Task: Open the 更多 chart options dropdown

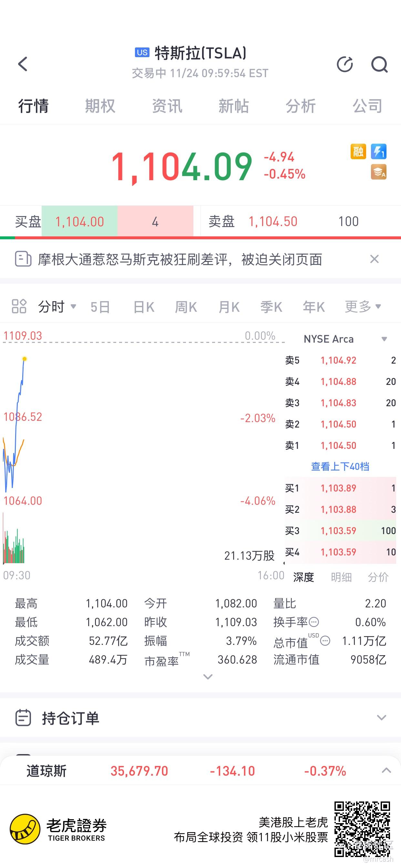Action: tap(363, 307)
